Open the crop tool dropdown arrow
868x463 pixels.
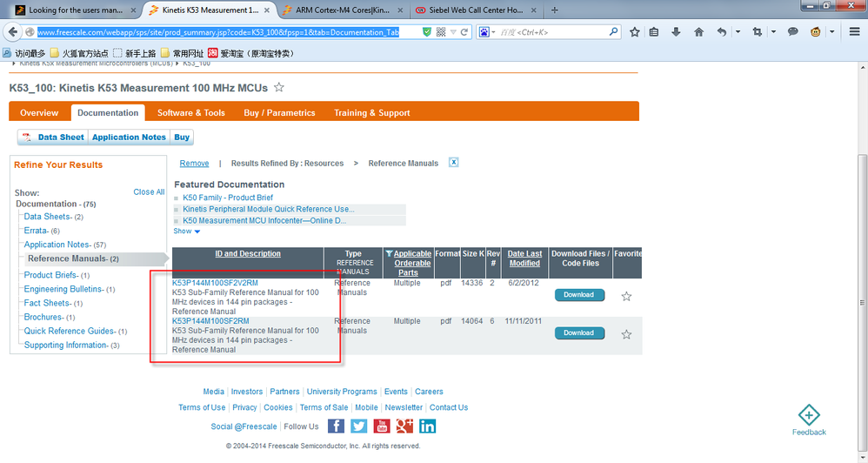coord(773,32)
